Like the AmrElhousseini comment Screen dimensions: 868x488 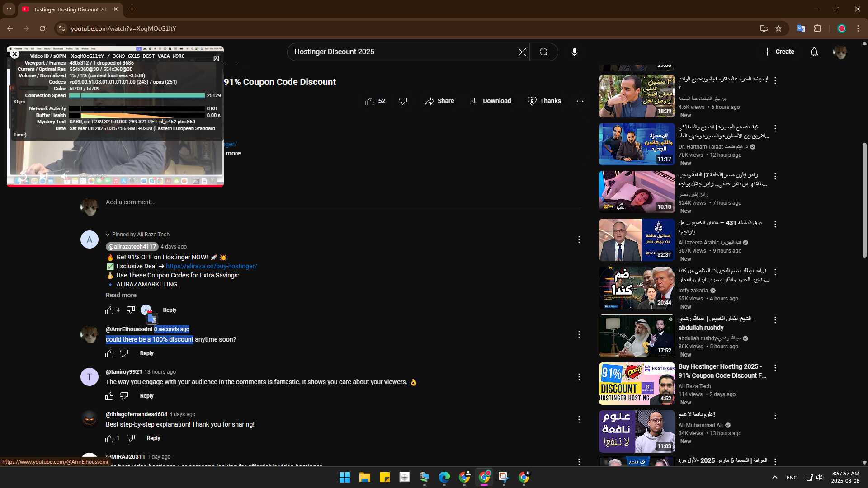(x=109, y=354)
